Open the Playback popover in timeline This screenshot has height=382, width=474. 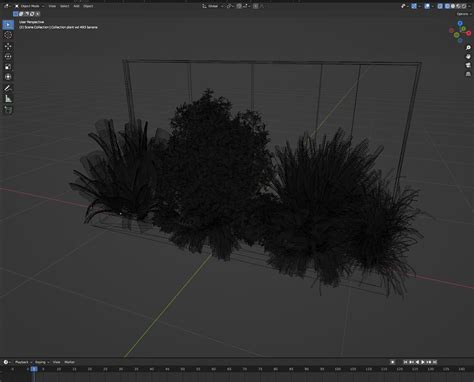click(x=23, y=362)
